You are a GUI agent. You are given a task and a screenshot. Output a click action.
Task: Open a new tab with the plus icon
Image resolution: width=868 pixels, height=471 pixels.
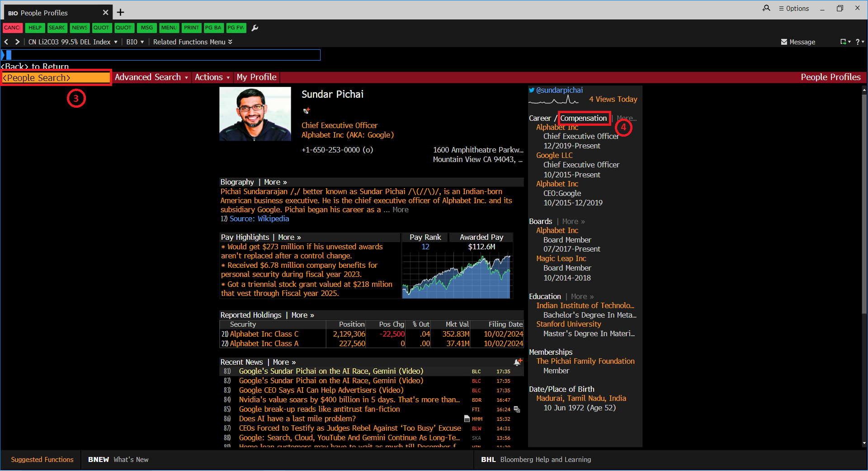point(120,13)
